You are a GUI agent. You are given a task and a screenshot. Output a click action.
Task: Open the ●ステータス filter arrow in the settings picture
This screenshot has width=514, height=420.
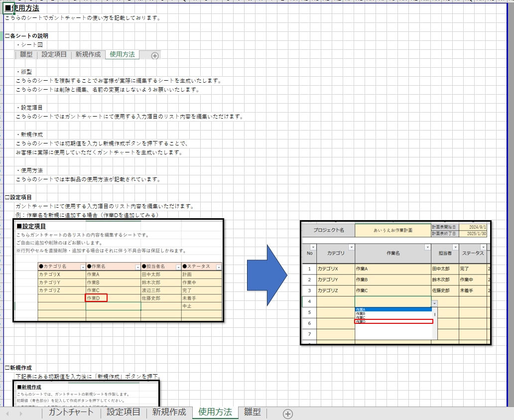pyautogui.click(x=219, y=267)
